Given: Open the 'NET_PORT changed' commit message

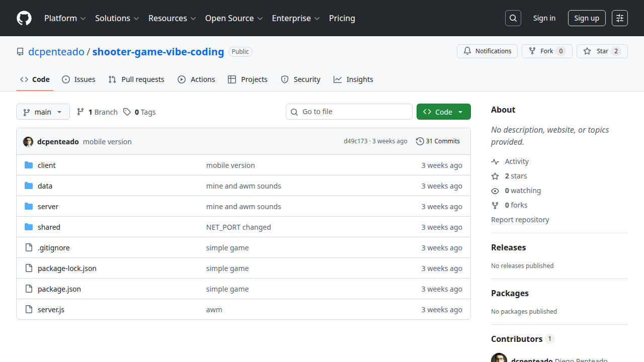Looking at the screenshot, I should pos(238,227).
